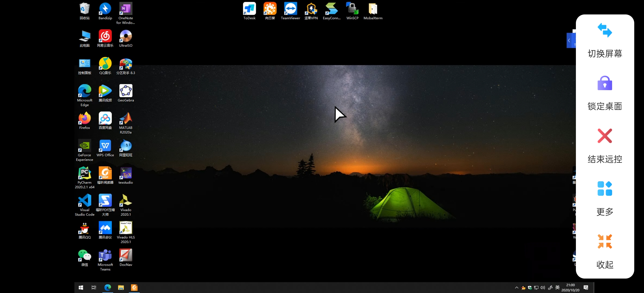Open the taskbar clock showing 21:00
644x293 pixels.
(570, 288)
